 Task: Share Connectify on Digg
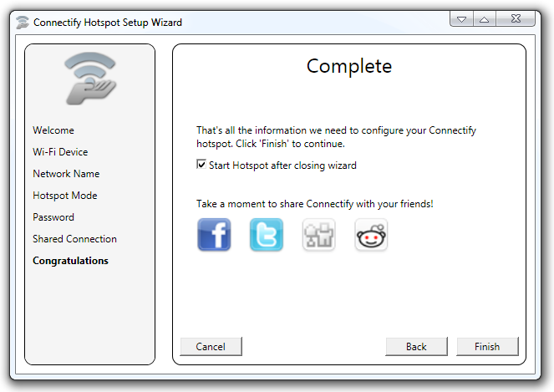pyautogui.click(x=318, y=234)
